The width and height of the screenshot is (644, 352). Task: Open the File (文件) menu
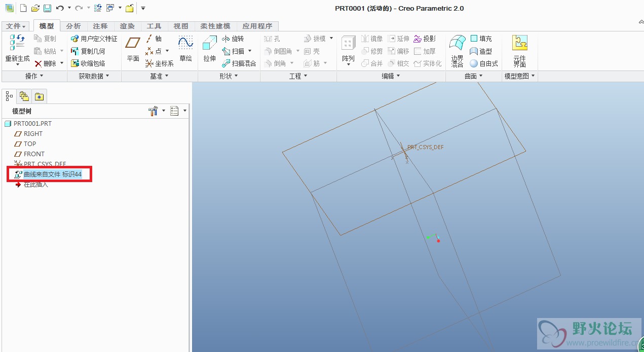pos(16,26)
